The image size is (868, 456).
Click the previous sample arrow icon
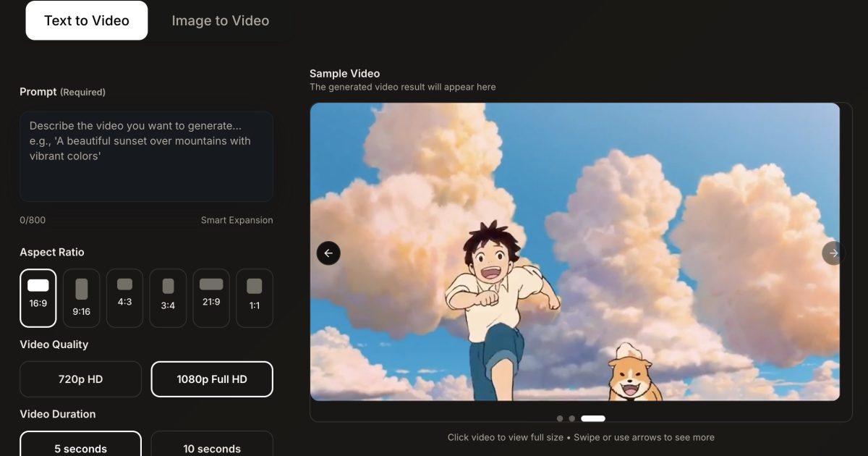point(328,253)
